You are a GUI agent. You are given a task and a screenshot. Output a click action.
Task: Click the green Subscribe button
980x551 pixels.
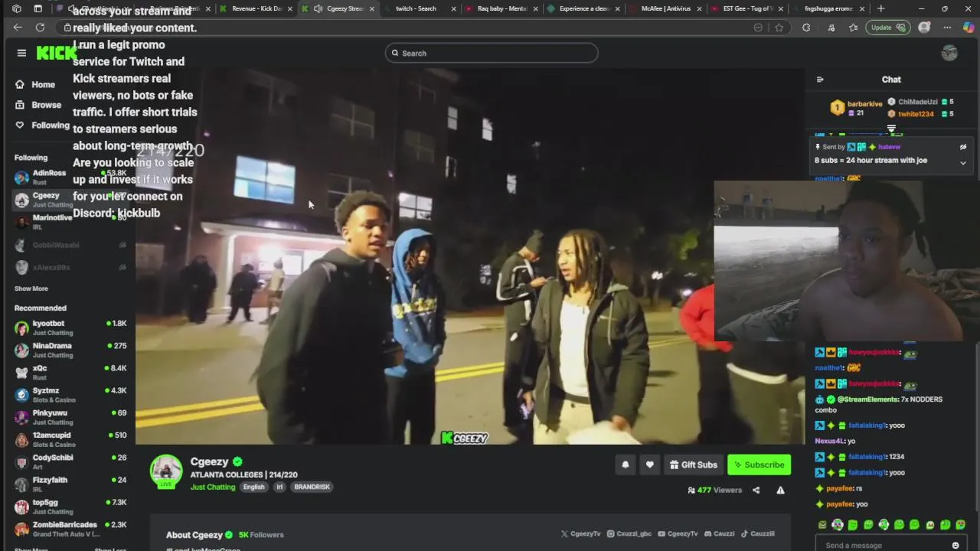click(759, 465)
